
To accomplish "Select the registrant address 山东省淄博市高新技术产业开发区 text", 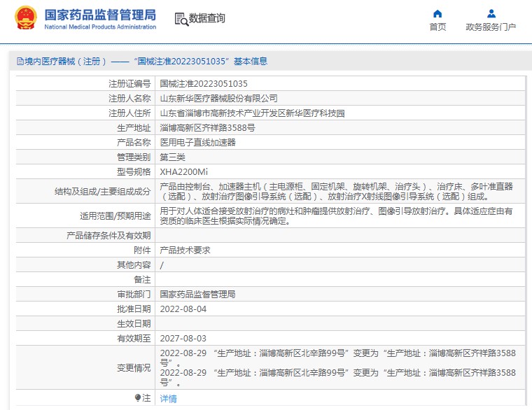I will coord(252,113).
